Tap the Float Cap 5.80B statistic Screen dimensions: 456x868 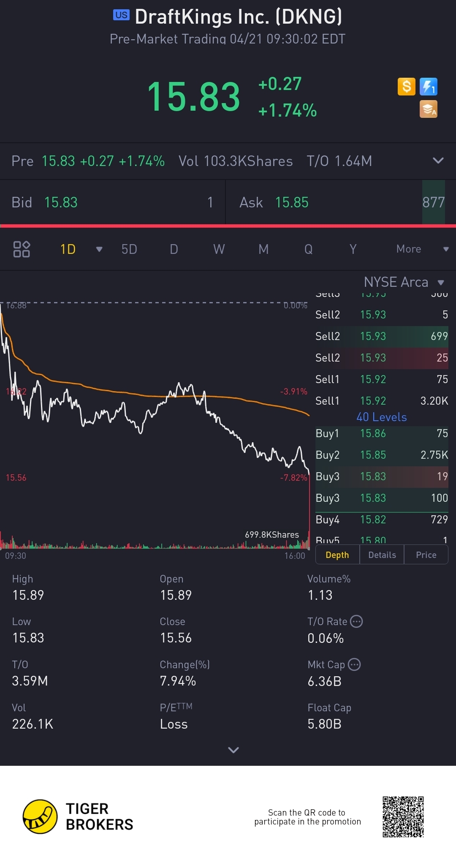pyautogui.click(x=329, y=716)
